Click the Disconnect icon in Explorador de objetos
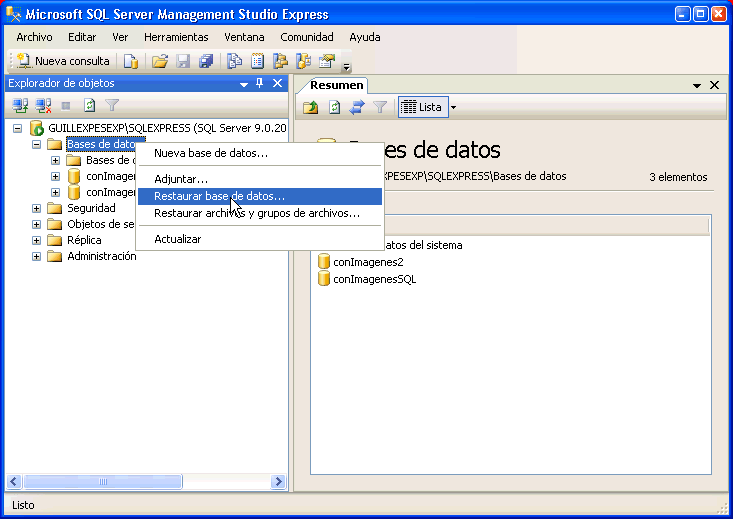The width and height of the screenshot is (733, 519). pos(43,104)
